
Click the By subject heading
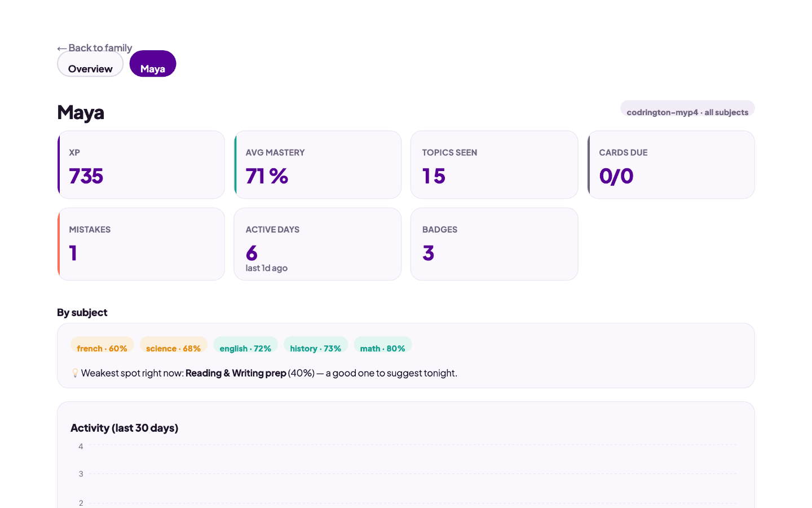(82, 313)
